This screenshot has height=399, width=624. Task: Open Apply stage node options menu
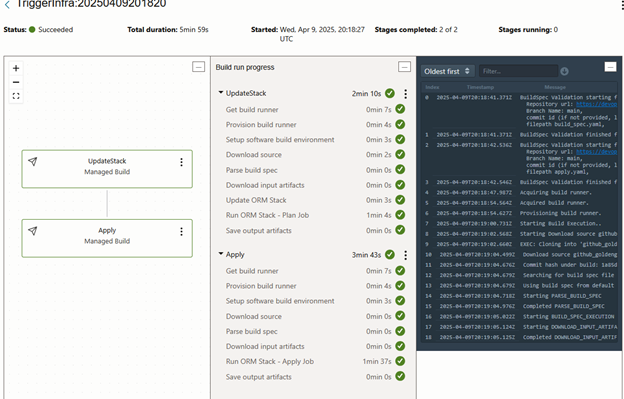(181, 232)
